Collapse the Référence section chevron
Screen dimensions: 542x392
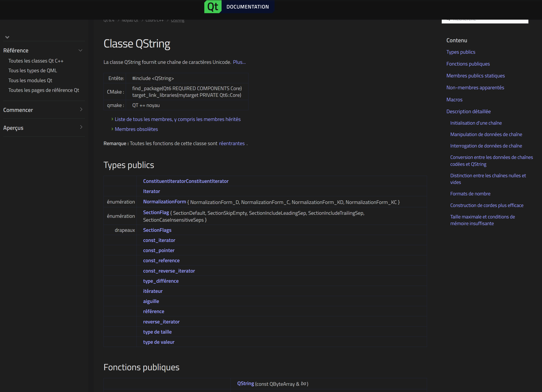tap(80, 50)
